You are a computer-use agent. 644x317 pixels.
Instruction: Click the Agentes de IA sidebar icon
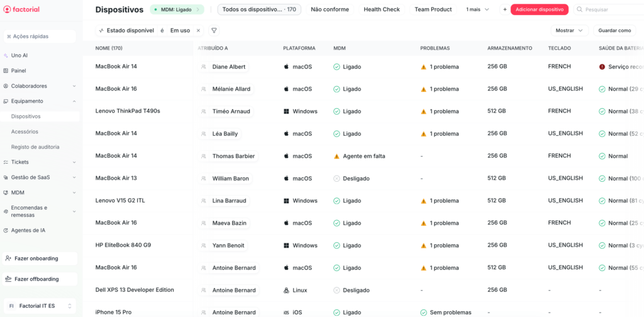pyautogui.click(x=6, y=230)
